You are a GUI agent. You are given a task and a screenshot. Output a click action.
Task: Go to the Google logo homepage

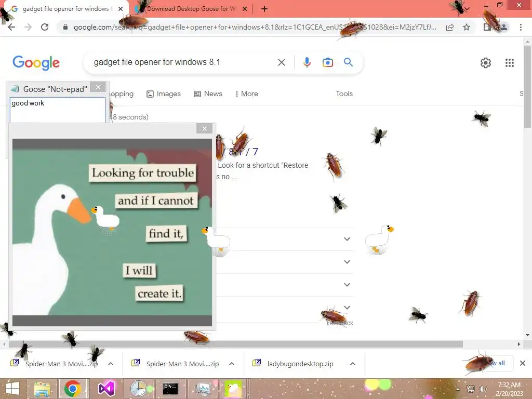[x=36, y=63]
